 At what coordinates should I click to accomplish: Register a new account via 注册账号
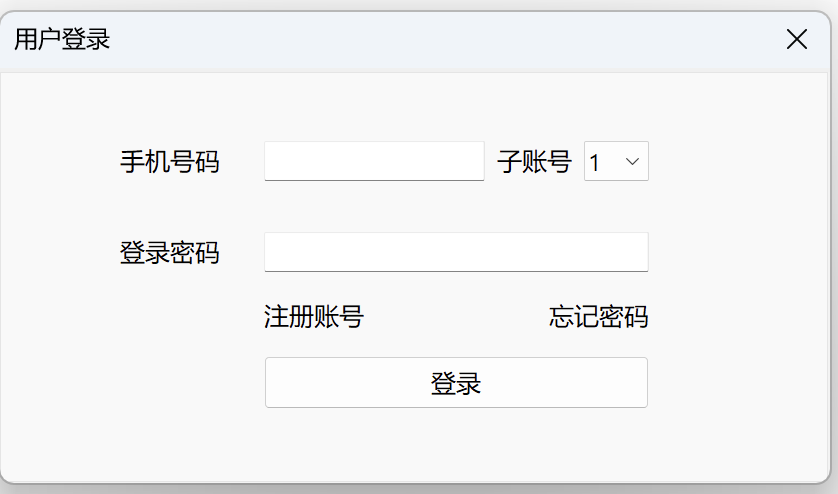314,317
